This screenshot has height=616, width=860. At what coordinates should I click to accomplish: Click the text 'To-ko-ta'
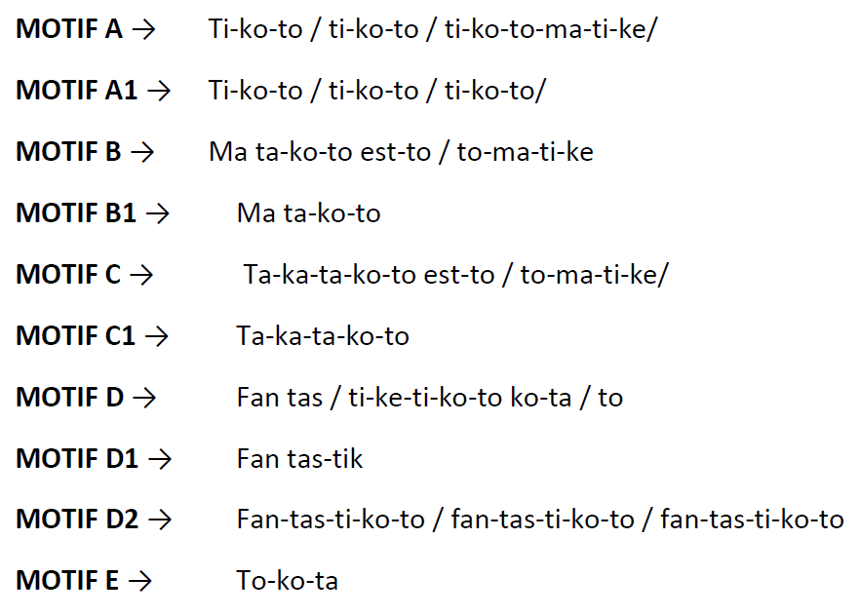[287, 581]
